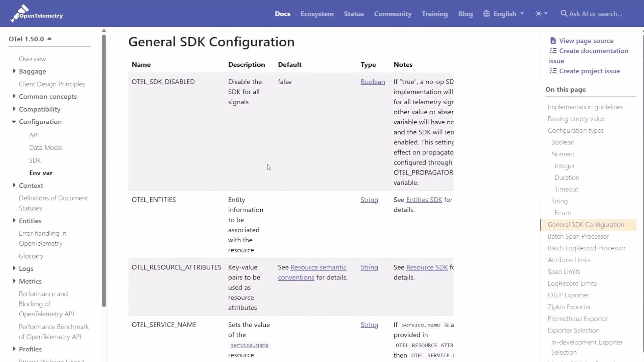
Task: Click the View page source file icon
Action: point(553,41)
